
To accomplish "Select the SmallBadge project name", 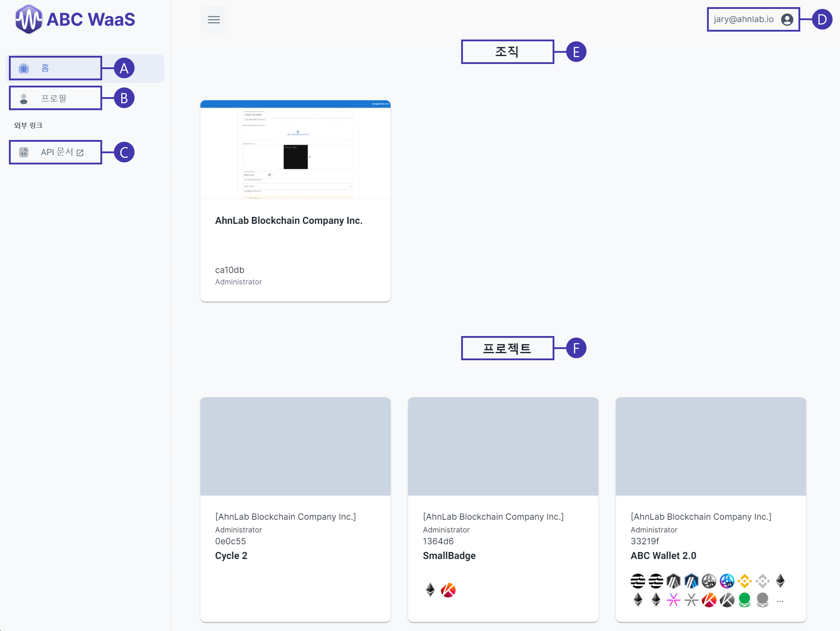I will pos(449,556).
